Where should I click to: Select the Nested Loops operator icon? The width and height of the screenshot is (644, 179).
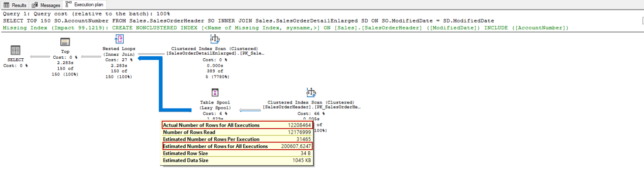(119, 39)
